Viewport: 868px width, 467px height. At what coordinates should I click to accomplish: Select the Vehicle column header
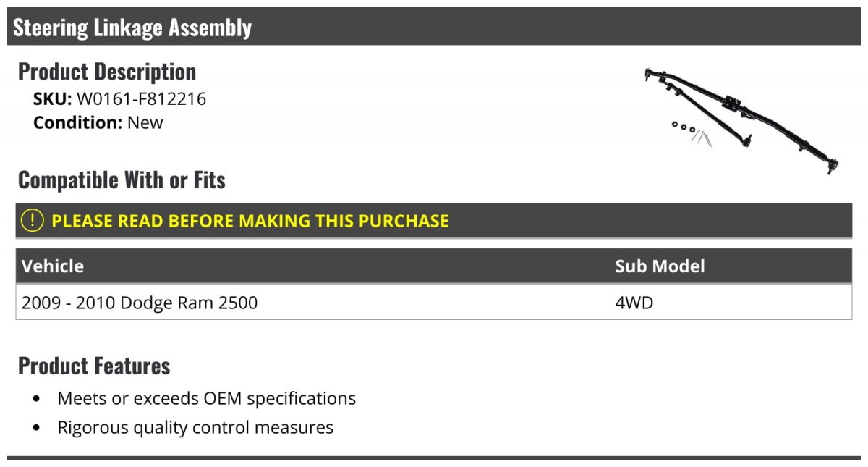53,266
